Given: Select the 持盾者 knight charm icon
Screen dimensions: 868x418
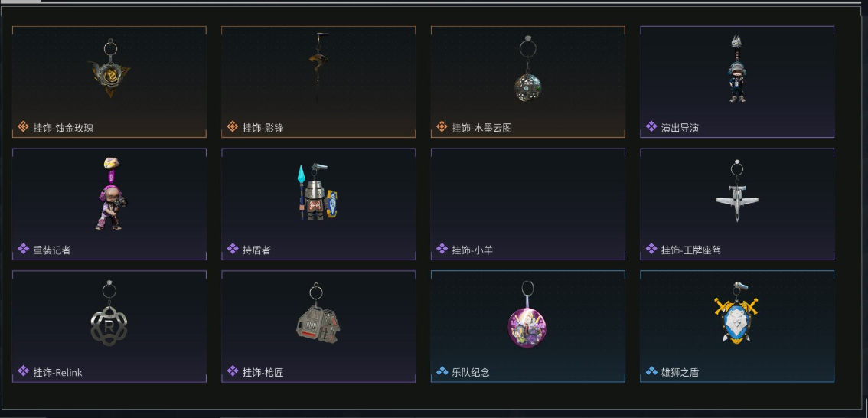Looking at the screenshot, I should tap(318, 192).
